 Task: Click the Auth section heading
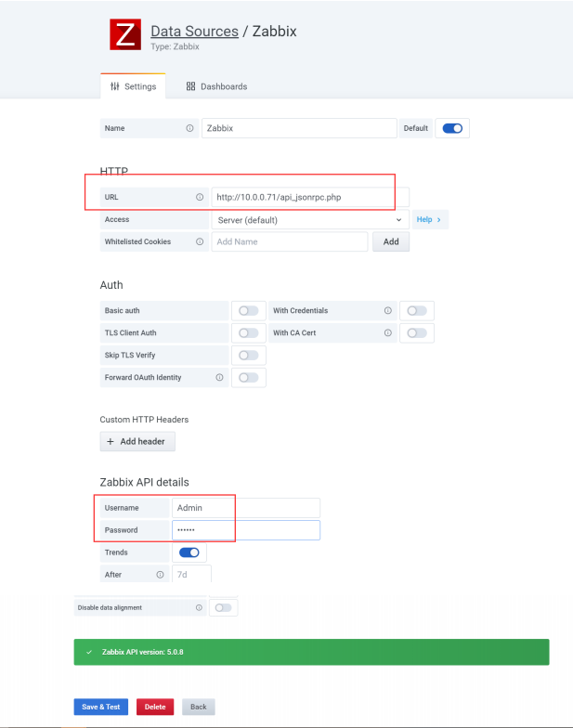click(111, 285)
